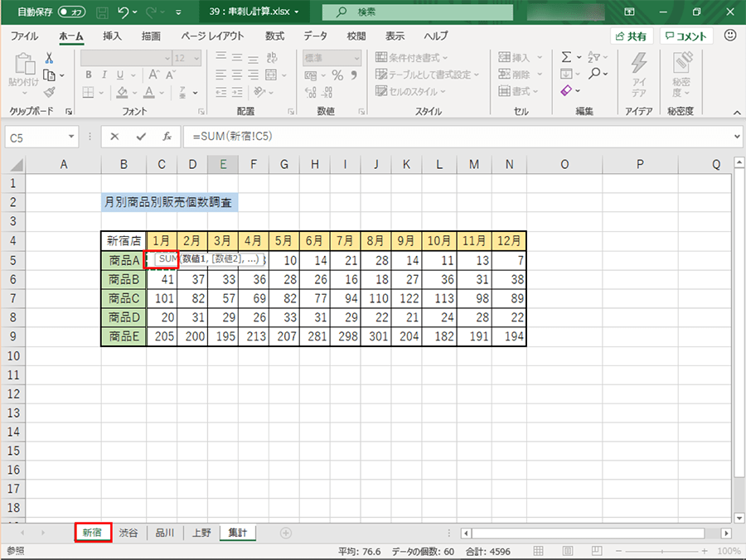The width and height of the screenshot is (746, 560).
Task: Cancel formula entry with X
Action: pos(114,137)
